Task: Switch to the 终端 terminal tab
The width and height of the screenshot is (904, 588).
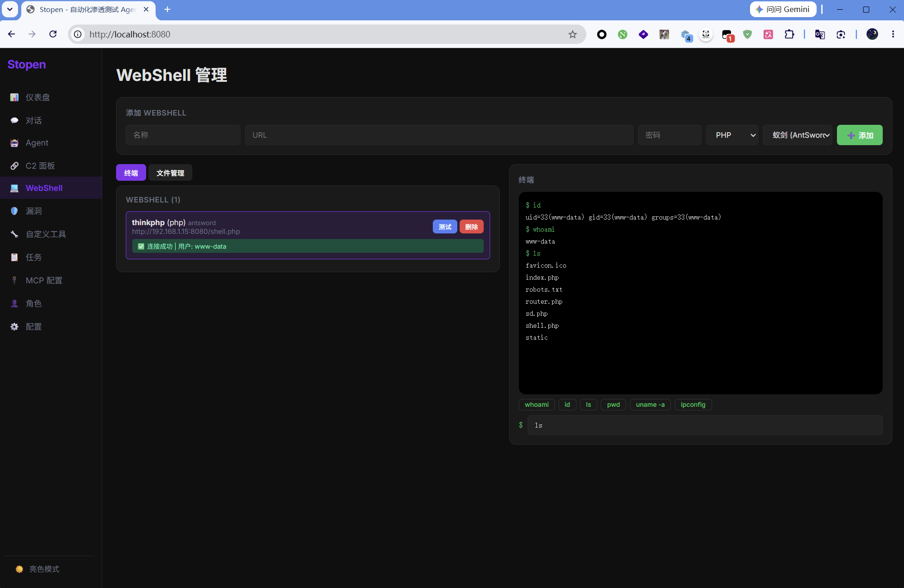Action: pyautogui.click(x=131, y=173)
